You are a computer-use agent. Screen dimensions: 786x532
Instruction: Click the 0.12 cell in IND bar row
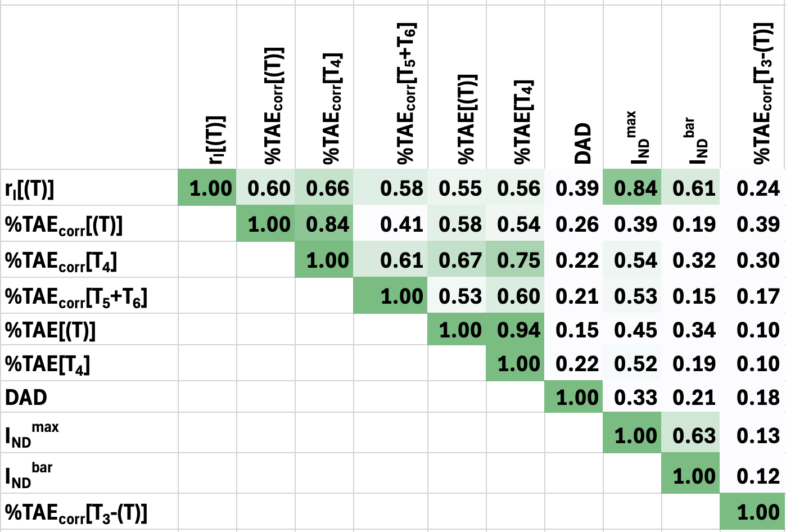pos(757,476)
